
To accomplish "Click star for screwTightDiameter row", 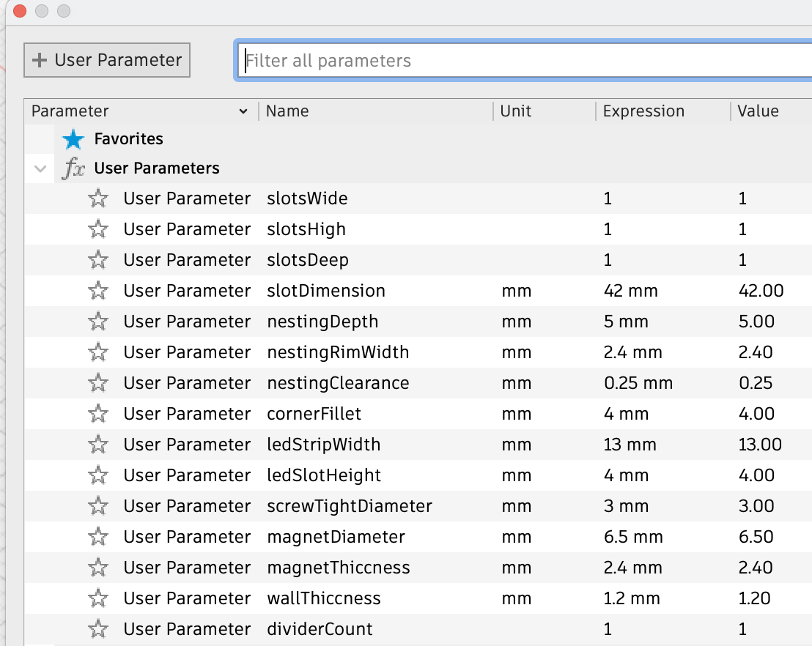I will (x=98, y=506).
